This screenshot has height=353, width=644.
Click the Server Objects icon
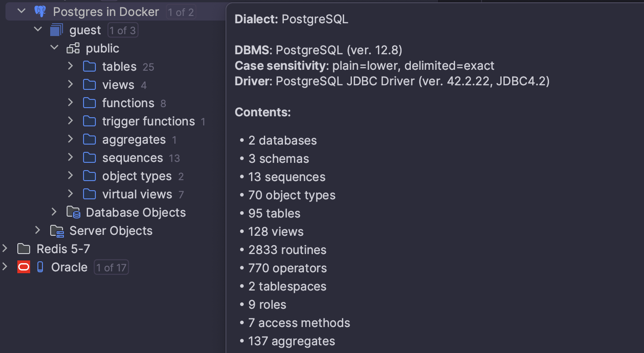(57, 230)
